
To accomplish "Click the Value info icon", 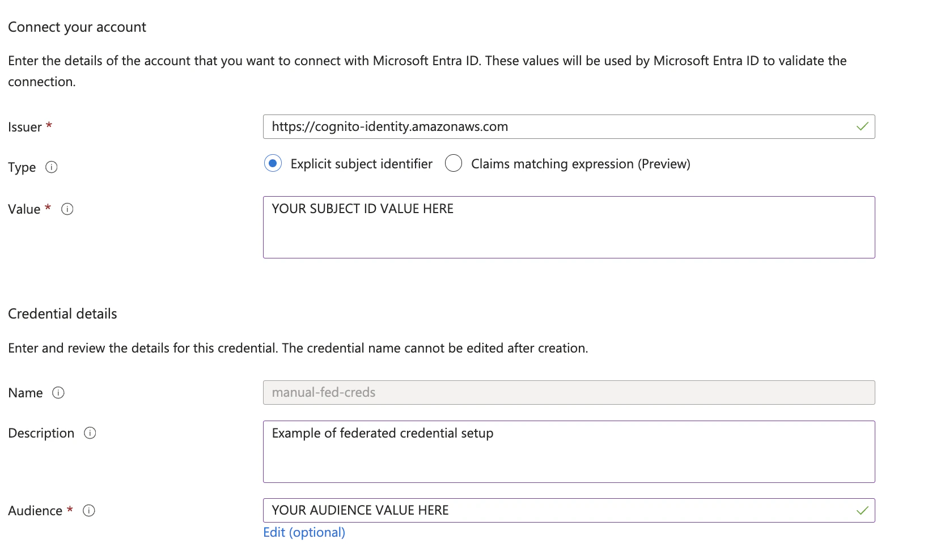I will pyautogui.click(x=67, y=209).
